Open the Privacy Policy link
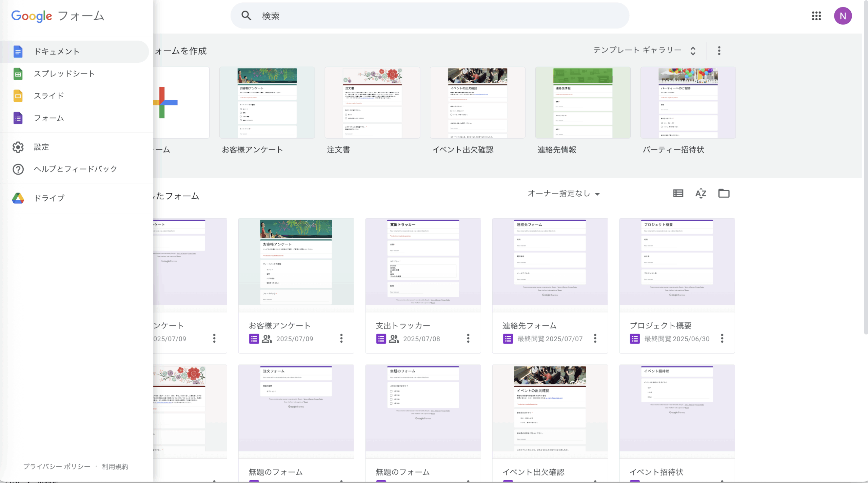Viewport: 868px width, 483px height. coord(57,466)
